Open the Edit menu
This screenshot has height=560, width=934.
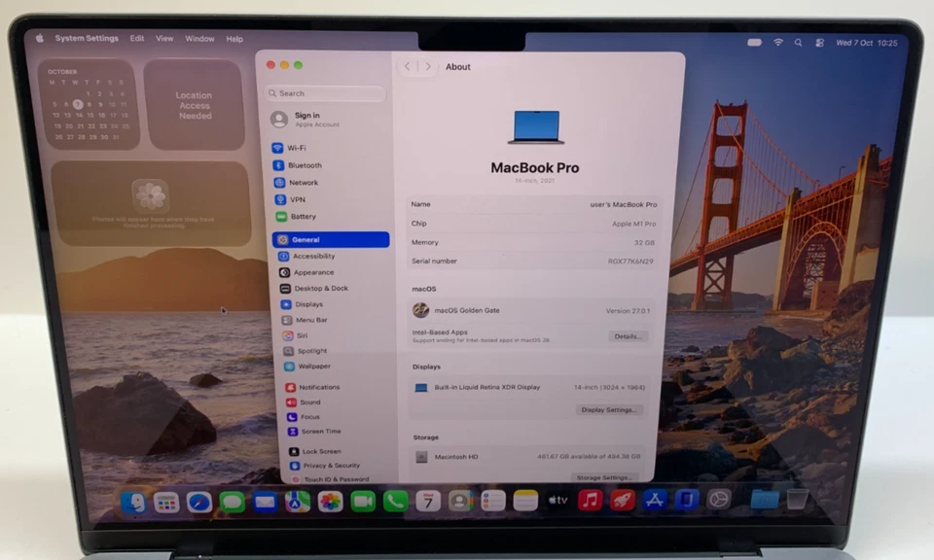pos(137,39)
